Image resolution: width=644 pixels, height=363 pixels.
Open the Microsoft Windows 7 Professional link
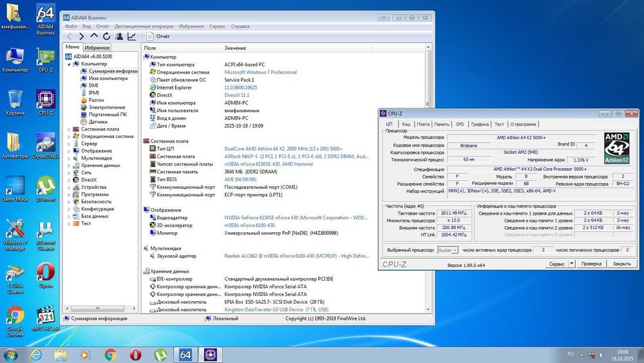pos(260,72)
